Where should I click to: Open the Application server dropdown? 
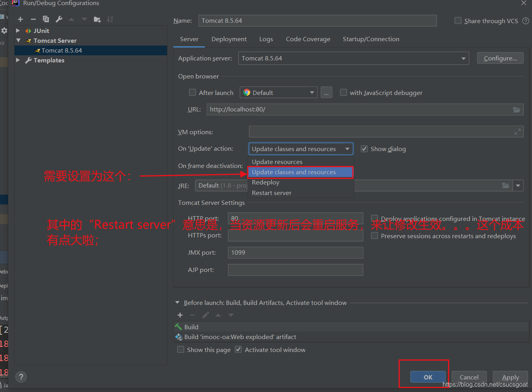[353, 58]
